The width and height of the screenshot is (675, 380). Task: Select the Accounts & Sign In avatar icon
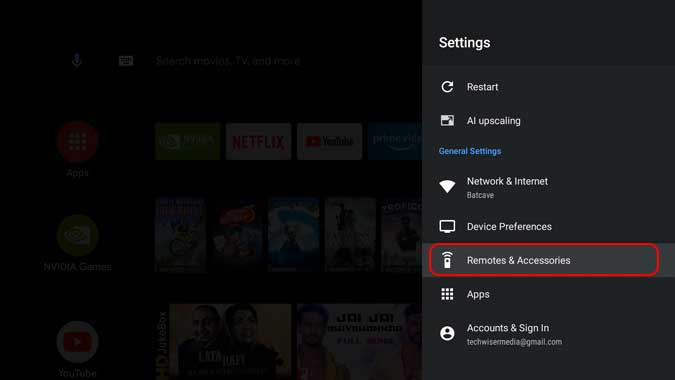pyautogui.click(x=447, y=333)
